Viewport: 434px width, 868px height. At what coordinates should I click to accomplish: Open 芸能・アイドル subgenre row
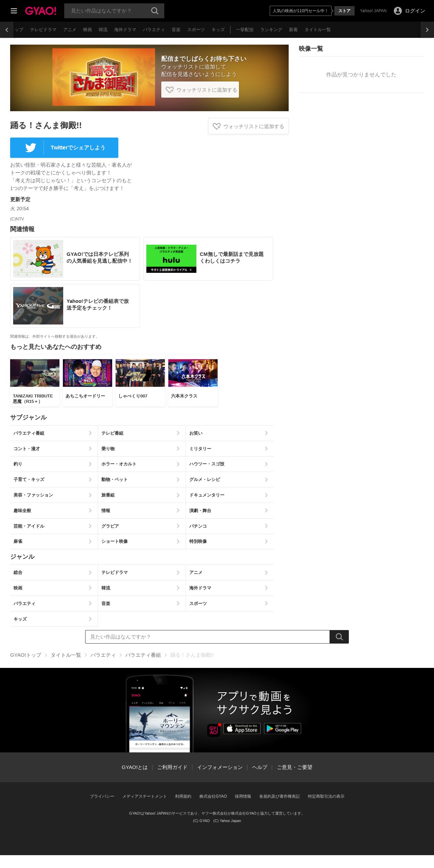(54, 526)
